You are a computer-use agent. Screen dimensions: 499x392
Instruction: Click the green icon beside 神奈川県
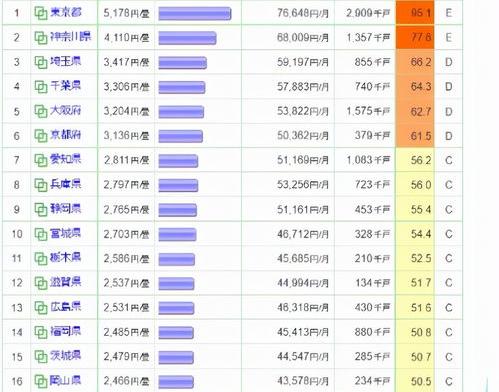(x=41, y=38)
